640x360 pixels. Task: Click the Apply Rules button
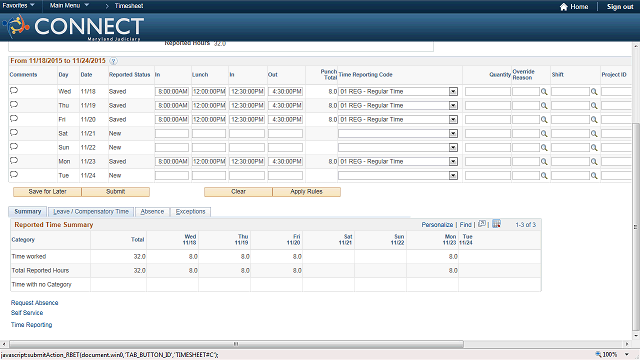(307, 191)
